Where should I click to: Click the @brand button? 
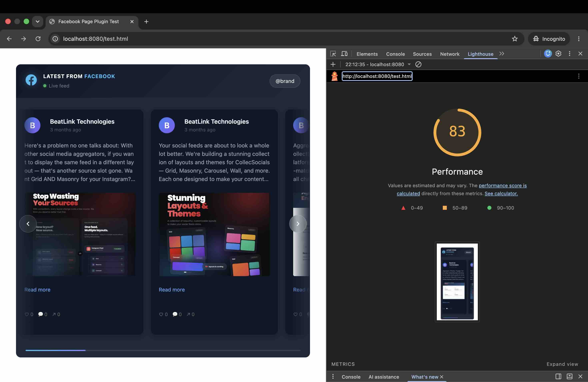point(285,81)
